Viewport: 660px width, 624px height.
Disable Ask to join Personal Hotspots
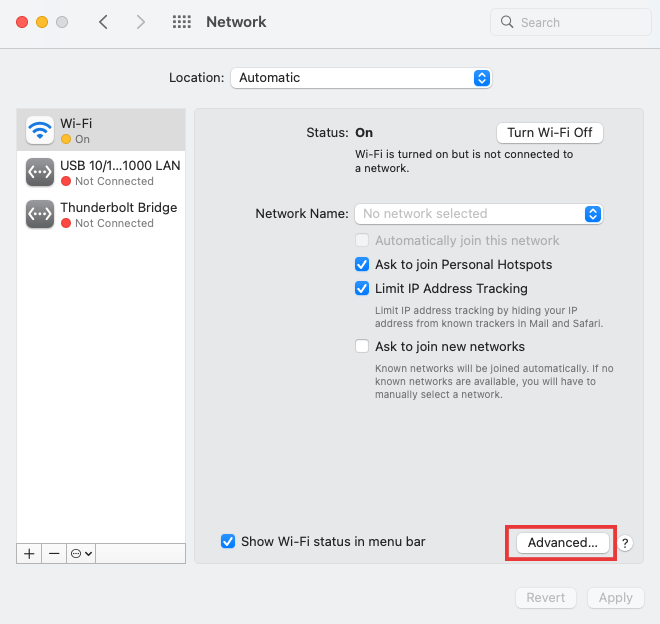[362, 265]
